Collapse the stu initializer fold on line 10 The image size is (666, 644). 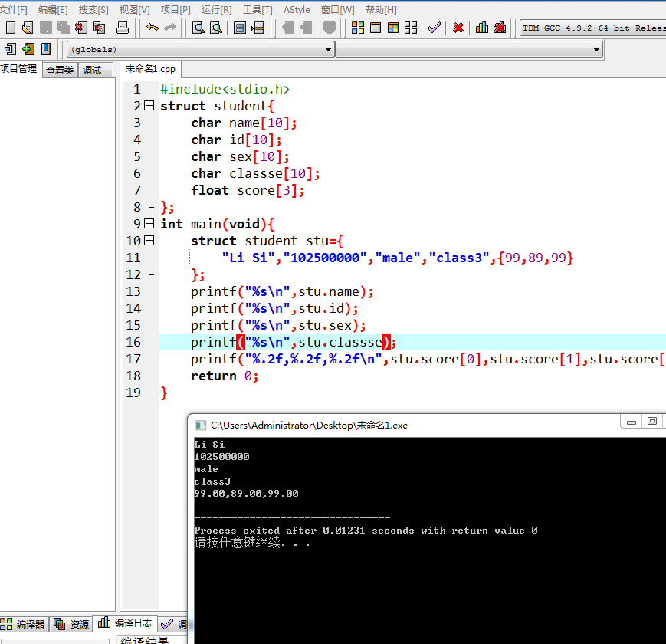click(149, 241)
